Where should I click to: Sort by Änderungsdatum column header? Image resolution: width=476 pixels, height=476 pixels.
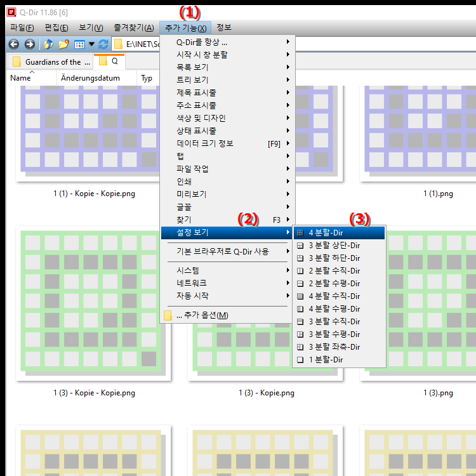97,78
